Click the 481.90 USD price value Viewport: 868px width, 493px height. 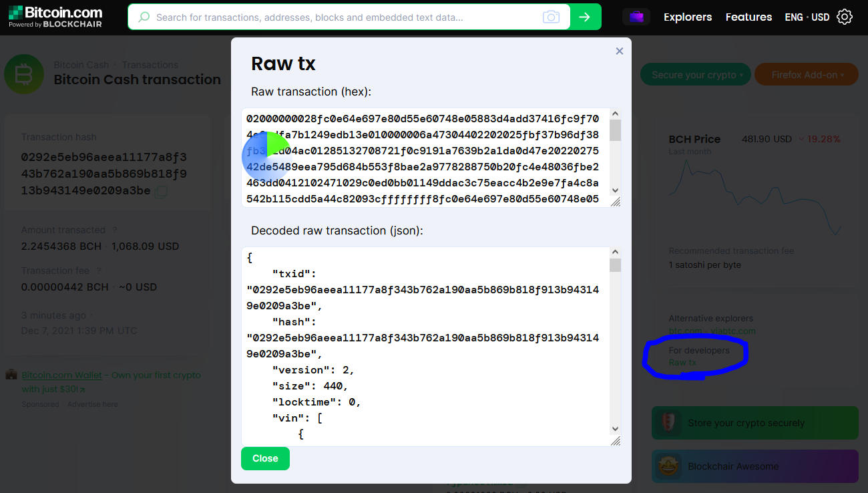[x=767, y=139]
